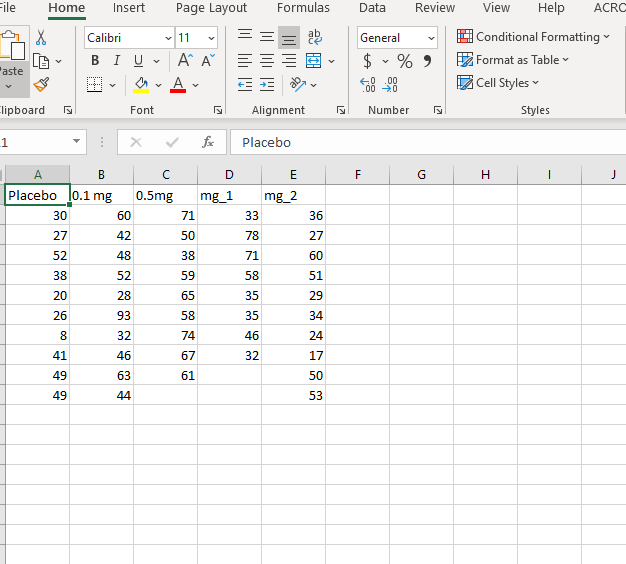
Task: Select cell with value 78
Action: [x=230, y=235]
